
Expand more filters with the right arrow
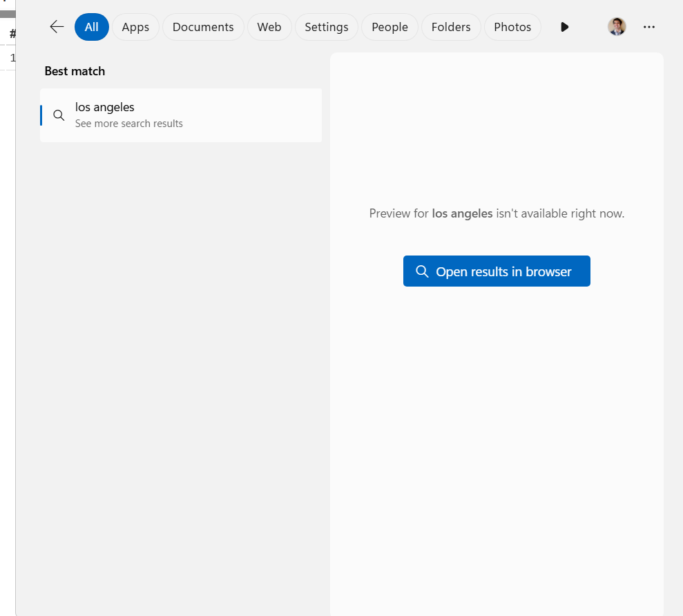(565, 27)
